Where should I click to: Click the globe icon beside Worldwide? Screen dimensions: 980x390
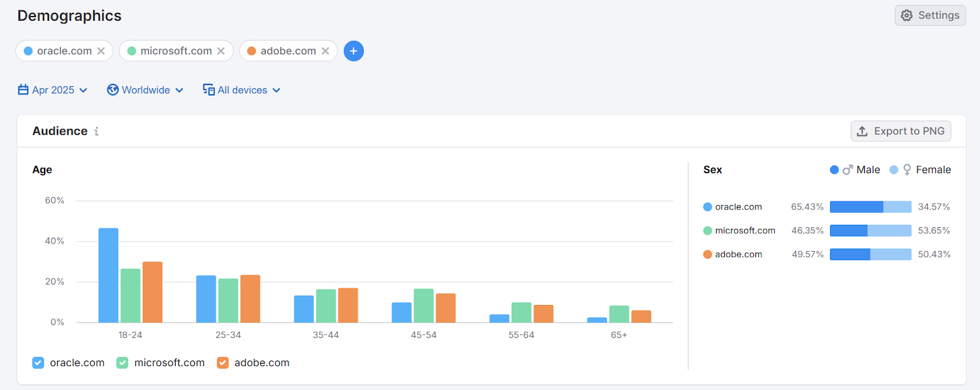pyautogui.click(x=113, y=90)
